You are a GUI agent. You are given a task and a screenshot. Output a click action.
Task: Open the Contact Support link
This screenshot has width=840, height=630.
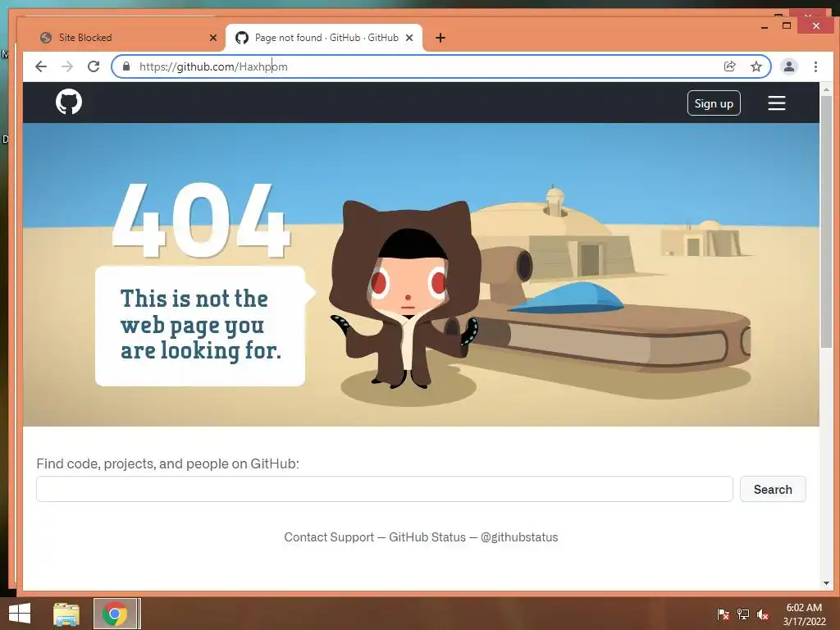(x=329, y=536)
